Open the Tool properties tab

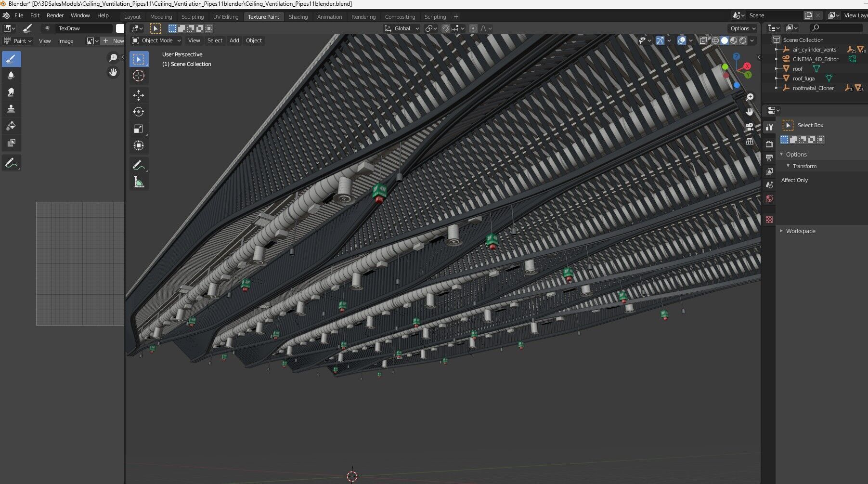769,127
